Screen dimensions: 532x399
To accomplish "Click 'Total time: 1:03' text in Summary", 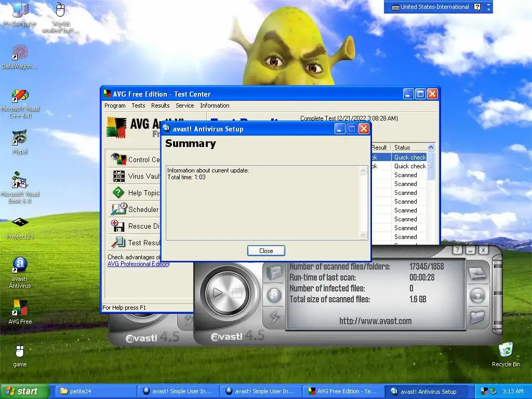I will [187, 177].
